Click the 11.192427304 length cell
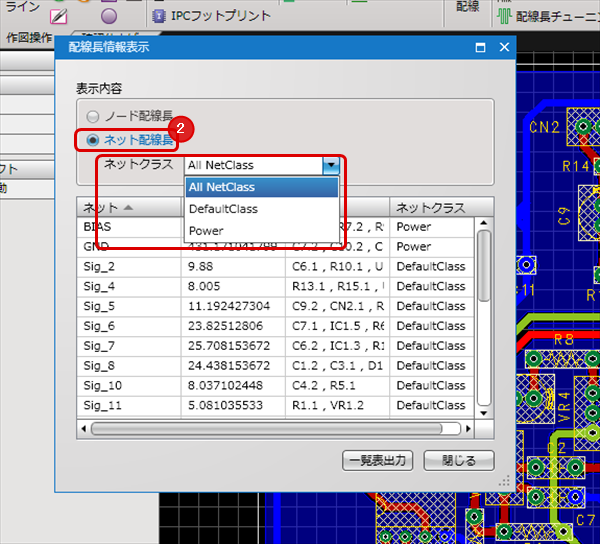The height and width of the screenshot is (544, 600). [x=233, y=306]
